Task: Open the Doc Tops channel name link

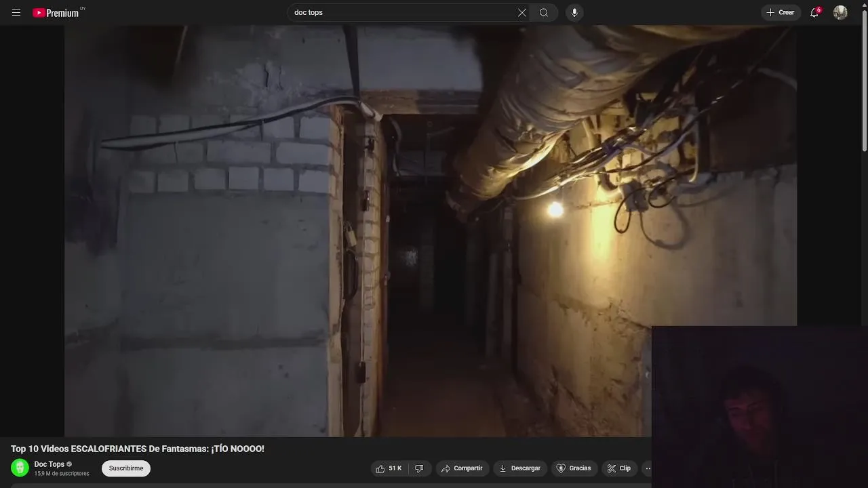Action: pyautogui.click(x=50, y=464)
